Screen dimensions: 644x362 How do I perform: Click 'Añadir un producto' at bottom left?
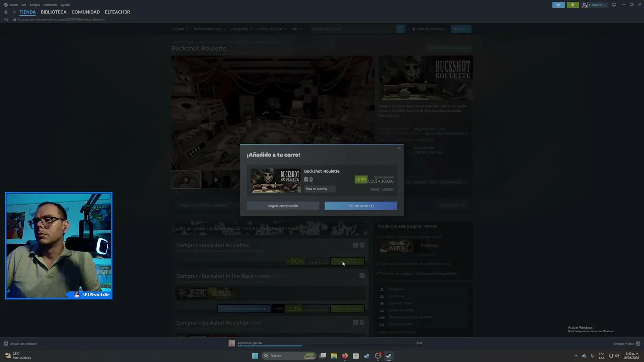click(x=21, y=344)
